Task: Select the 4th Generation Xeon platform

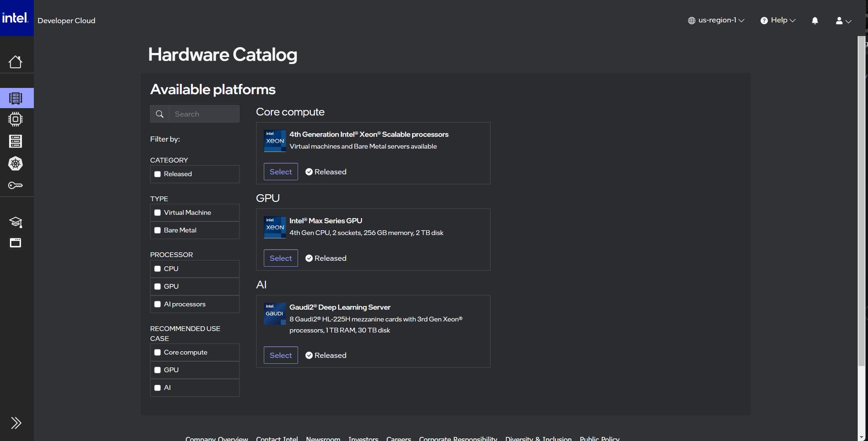Action: [280, 172]
